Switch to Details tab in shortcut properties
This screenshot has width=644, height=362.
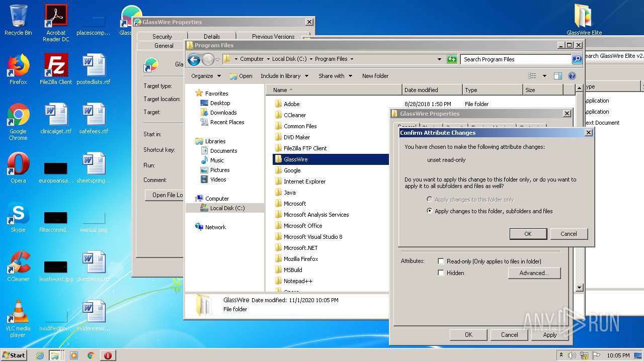[212, 37]
